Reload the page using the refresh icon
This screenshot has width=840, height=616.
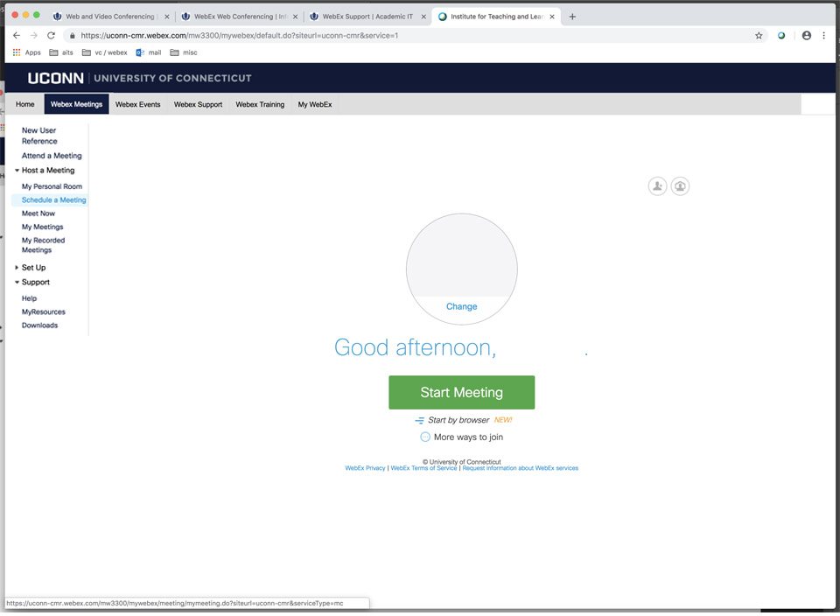(x=51, y=36)
